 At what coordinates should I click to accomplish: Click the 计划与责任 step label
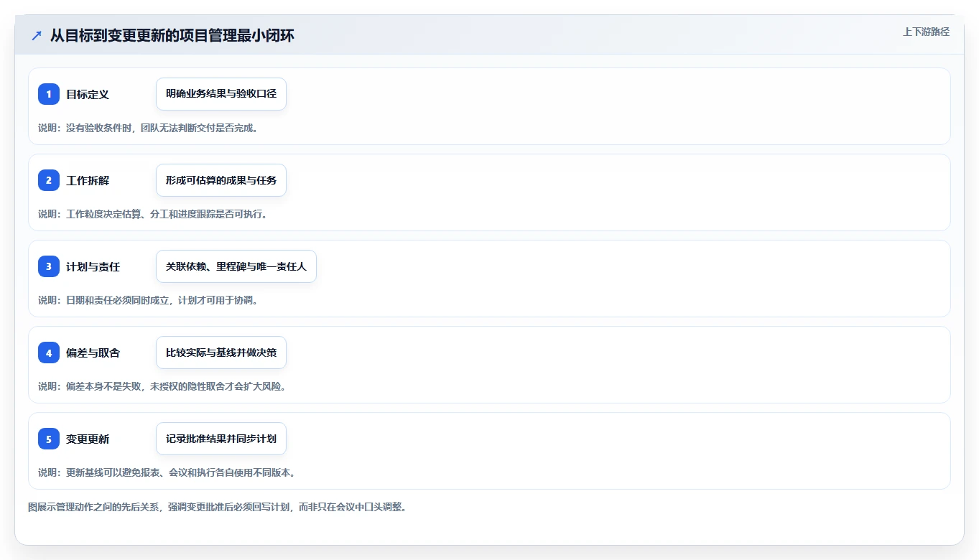(x=93, y=266)
